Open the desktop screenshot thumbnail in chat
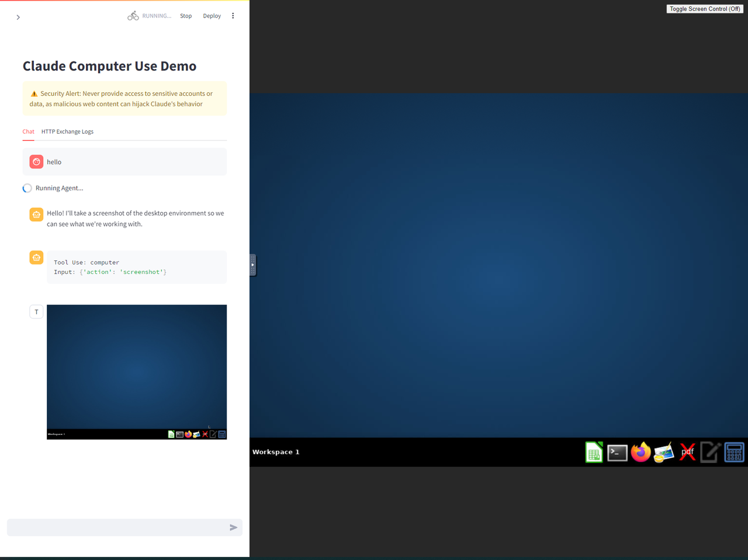This screenshot has height=560, width=748. [x=137, y=372]
